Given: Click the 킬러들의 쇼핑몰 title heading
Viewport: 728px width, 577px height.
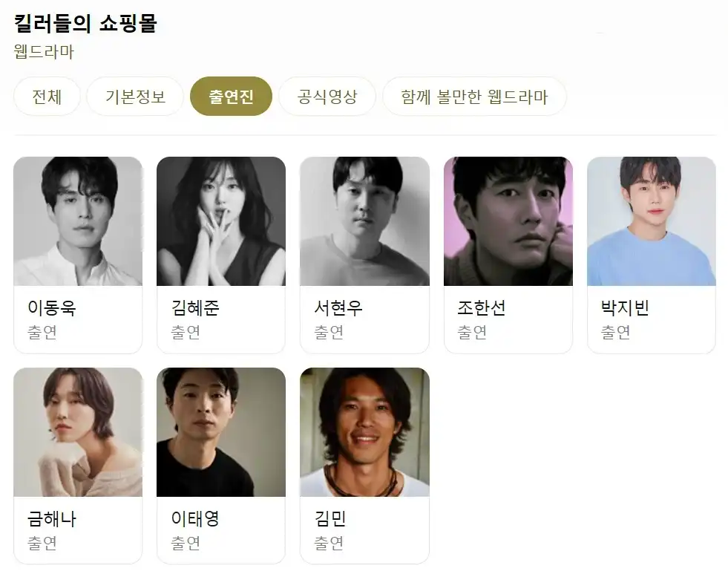Looking at the screenshot, I should point(85,23).
